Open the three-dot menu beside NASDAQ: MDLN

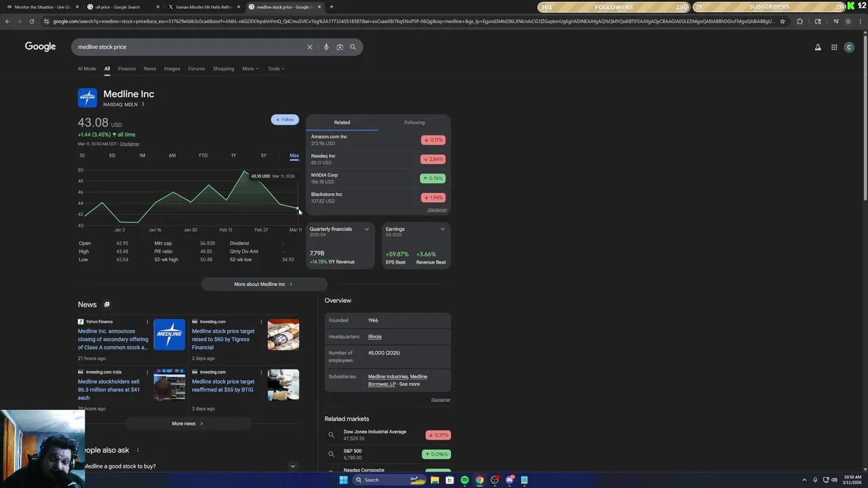pyautogui.click(x=143, y=104)
